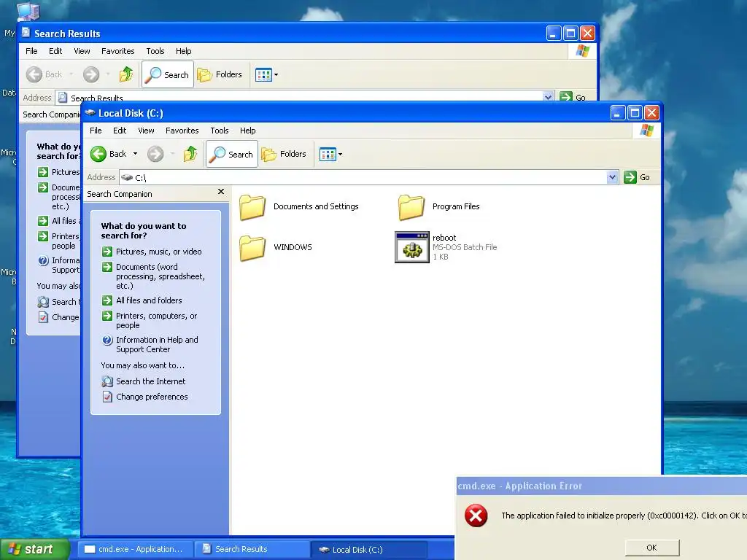Click OK in cmd.exe error dialog

[x=651, y=548]
